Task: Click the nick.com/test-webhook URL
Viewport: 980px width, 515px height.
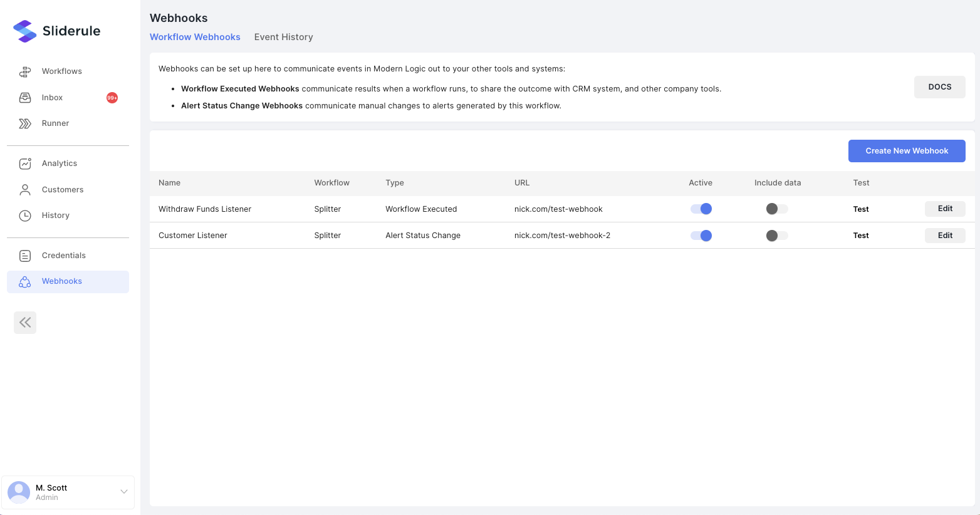Action: point(558,209)
